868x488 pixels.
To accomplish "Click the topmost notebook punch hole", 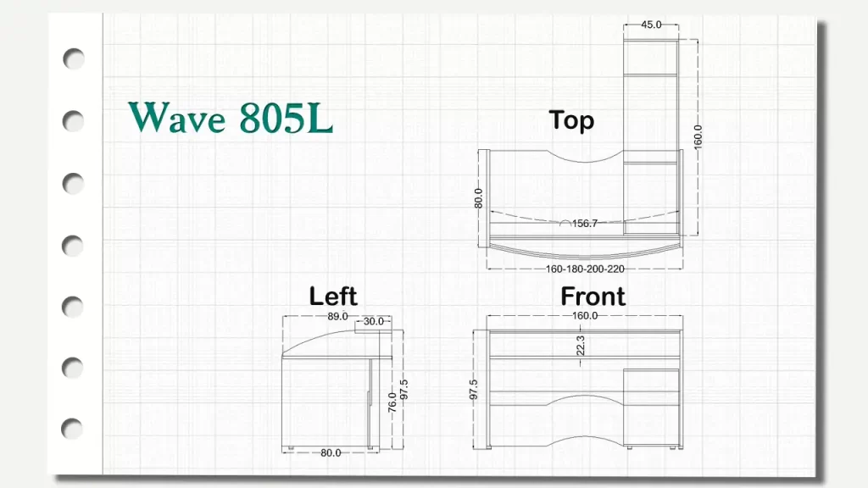I will coord(74,58).
